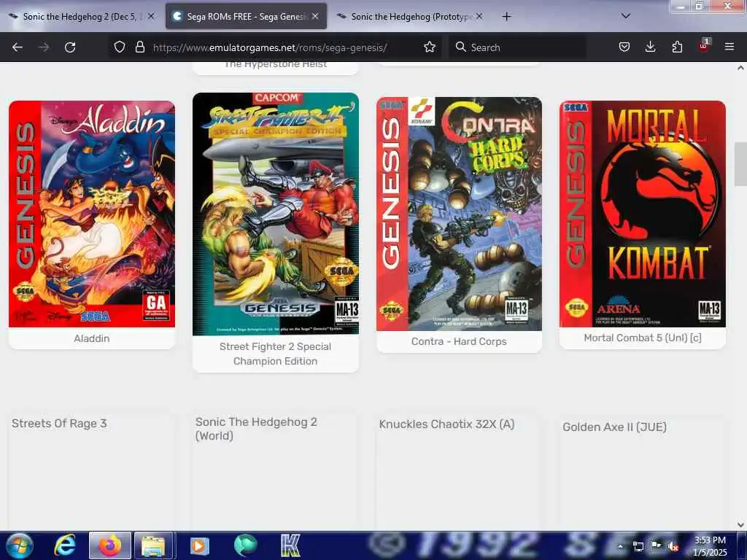Open the Firefox application menu
This screenshot has width=747, height=560.
(729, 47)
